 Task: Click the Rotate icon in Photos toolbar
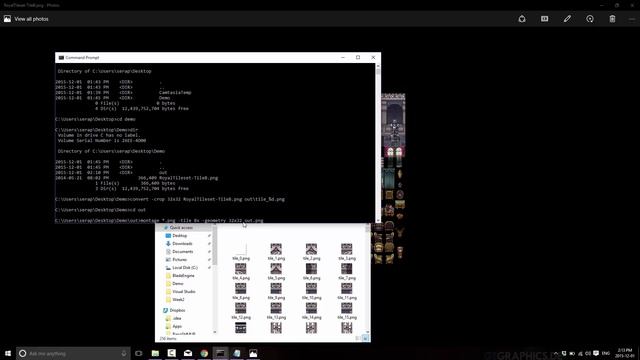590,19
